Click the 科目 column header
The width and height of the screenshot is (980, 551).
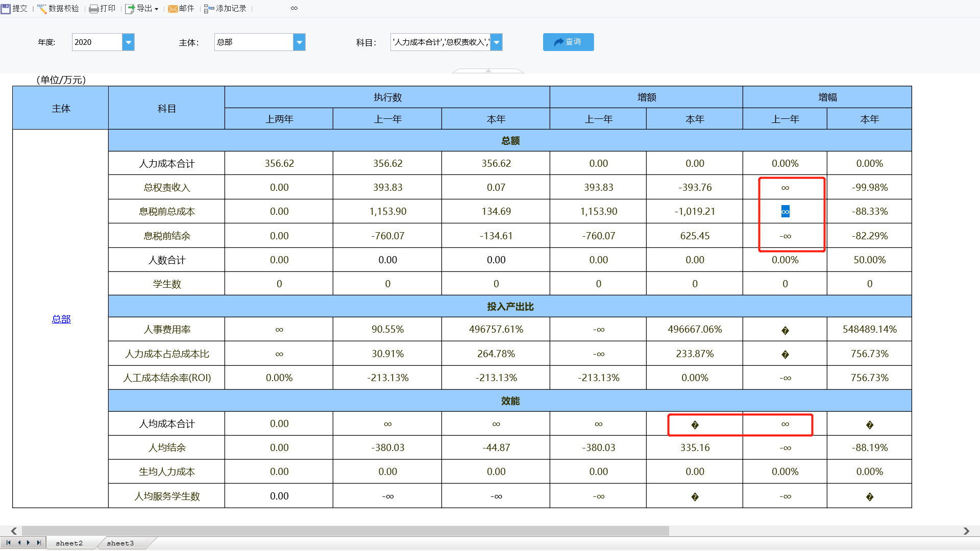(x=167, y=108)
